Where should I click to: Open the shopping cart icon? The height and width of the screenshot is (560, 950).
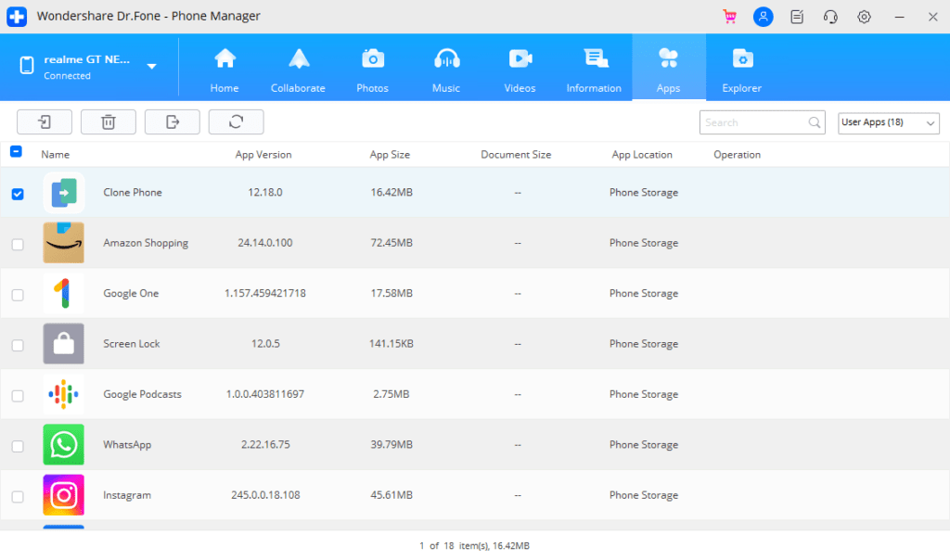pyautogui.click(x=729, y=17)
